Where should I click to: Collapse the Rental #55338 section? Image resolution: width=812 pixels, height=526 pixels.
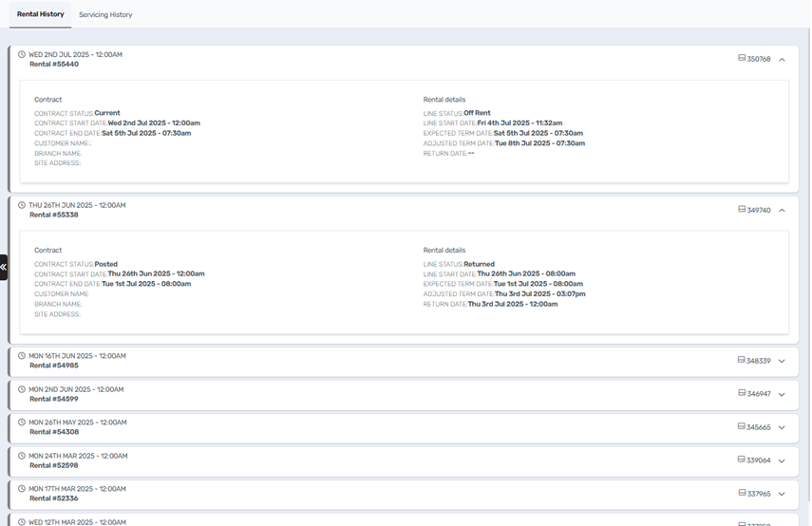pyautogui.click(x=782, y=210)
